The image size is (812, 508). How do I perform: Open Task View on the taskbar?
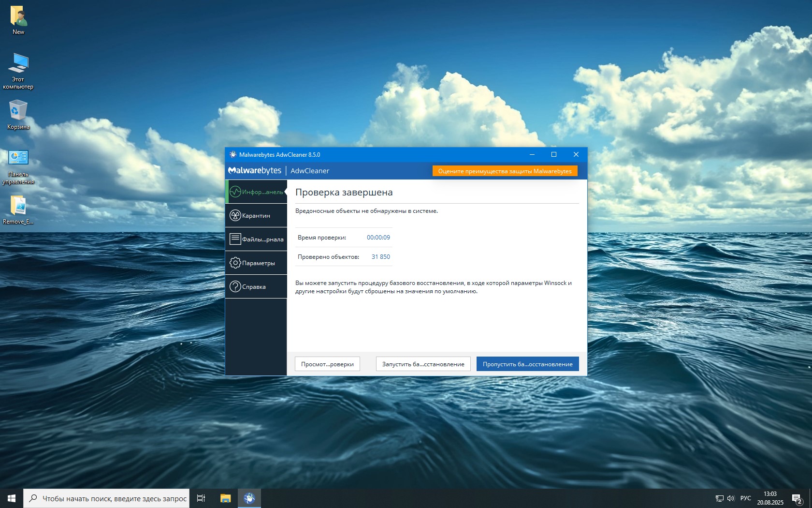click(x=201, y=498)
